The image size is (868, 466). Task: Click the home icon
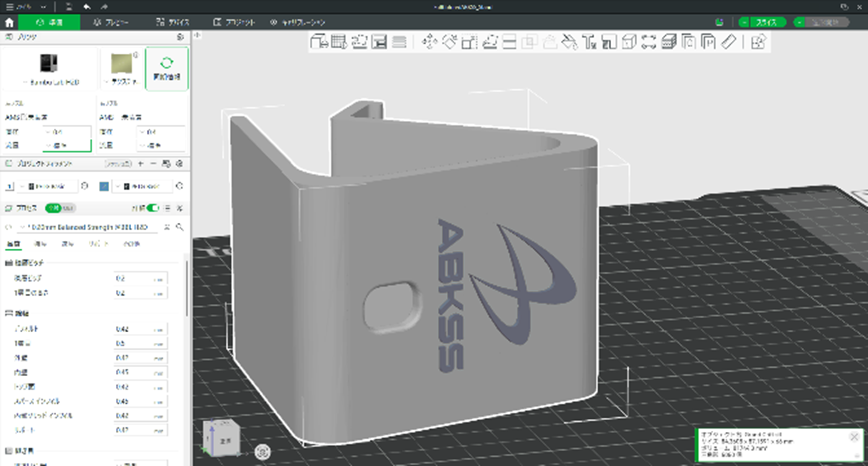[9, 22]
